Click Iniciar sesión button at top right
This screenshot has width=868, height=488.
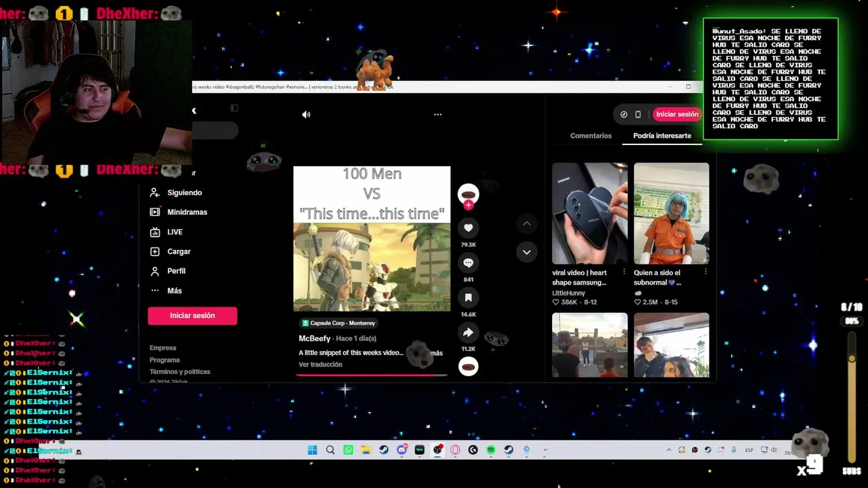click(x=677, y=115)
